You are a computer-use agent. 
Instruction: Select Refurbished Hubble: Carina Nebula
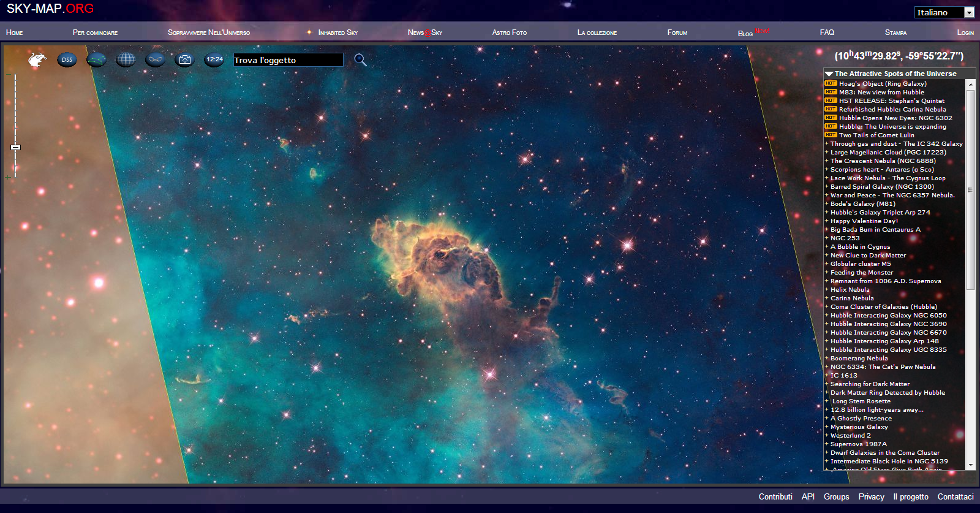pos(892,109)
